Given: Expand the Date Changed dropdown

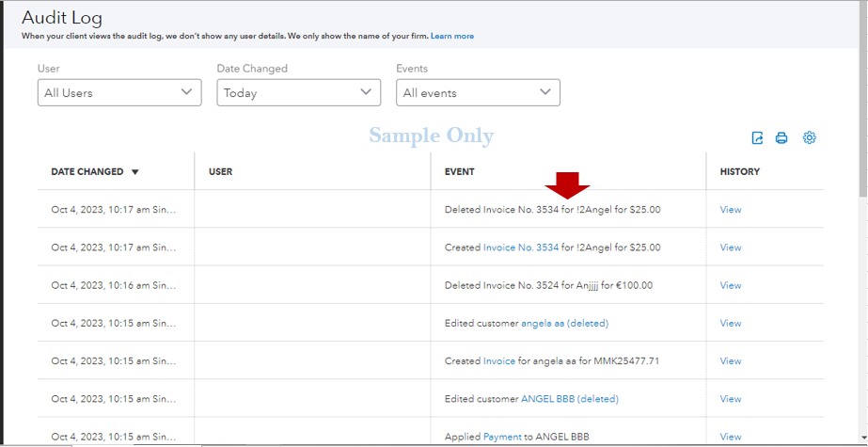Looking at the screenshot, I should 298,92.
